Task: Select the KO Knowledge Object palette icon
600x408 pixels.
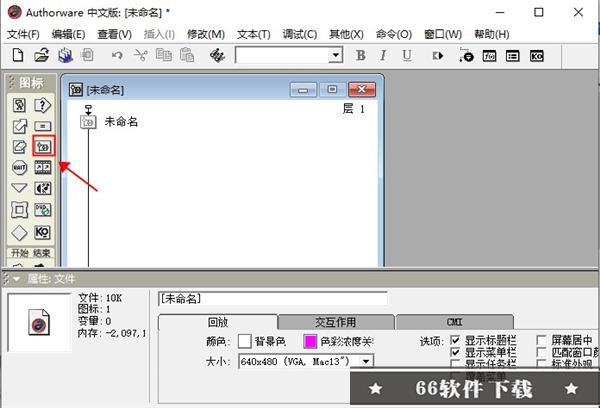Action: [42, 232]
